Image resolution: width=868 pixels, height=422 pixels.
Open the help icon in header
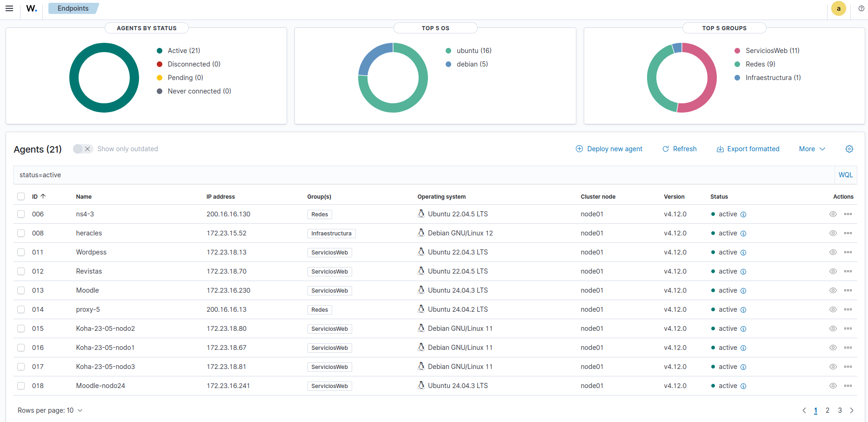(861, 8)
